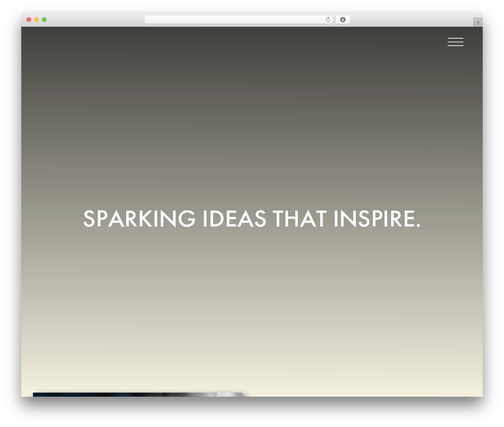Reload the page using the refresh icon
This screenshot has width=504, height=427.
328,20
